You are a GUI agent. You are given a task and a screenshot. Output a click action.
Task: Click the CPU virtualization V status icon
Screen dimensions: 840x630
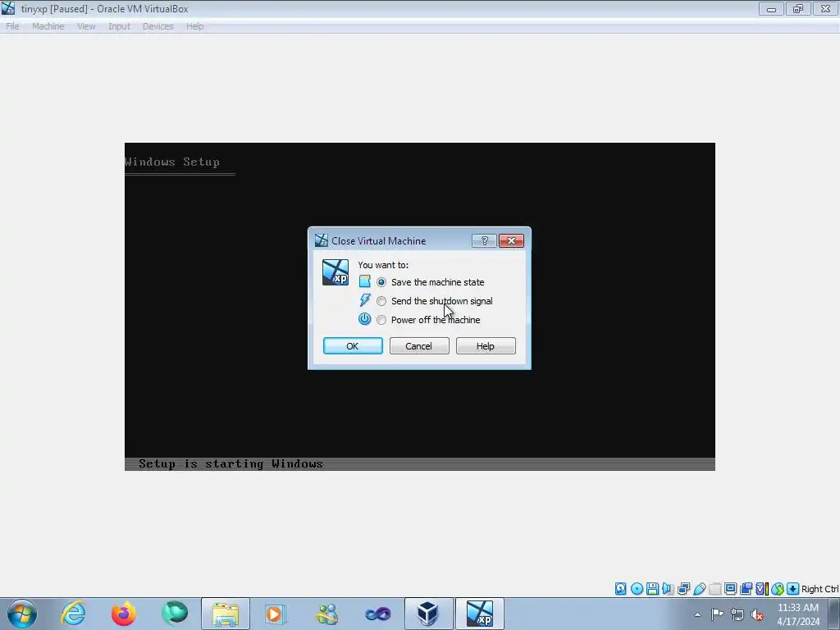[x=761, y=589]
